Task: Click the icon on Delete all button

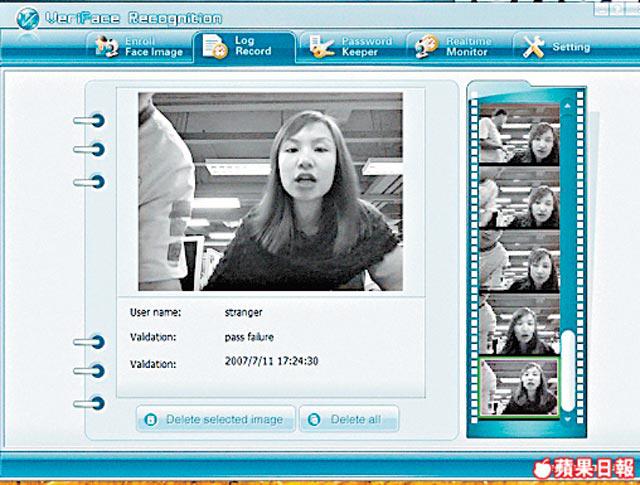Action: pyautogui.click(x=315, y=420)
